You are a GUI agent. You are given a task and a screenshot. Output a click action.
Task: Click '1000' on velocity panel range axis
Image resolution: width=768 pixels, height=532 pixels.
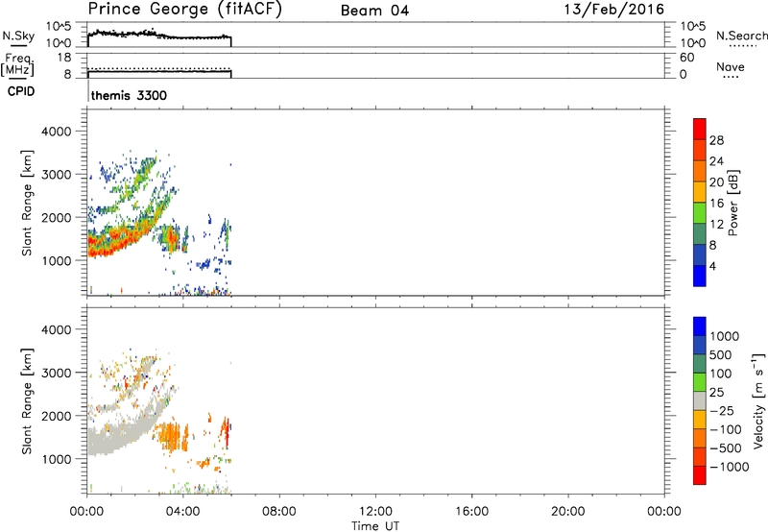click(57, 459)
